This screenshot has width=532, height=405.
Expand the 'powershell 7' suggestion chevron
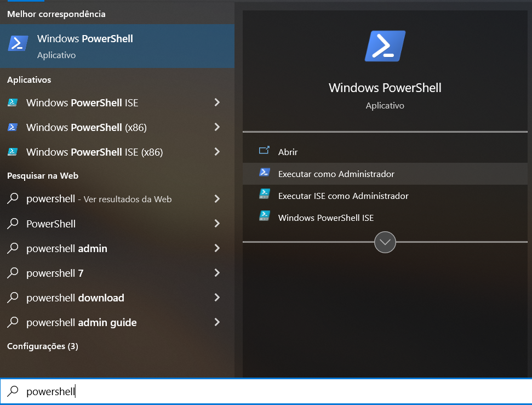217,272
